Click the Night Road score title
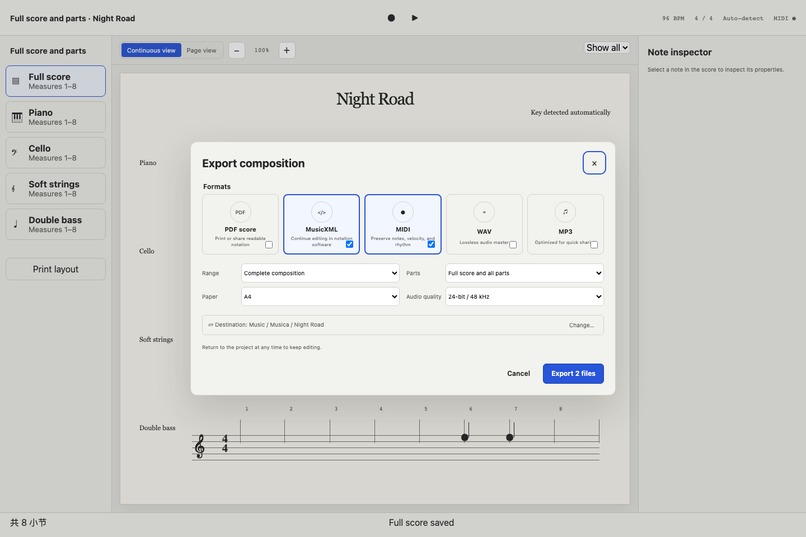Screen dimensions: 806x537 click(375, 99)
